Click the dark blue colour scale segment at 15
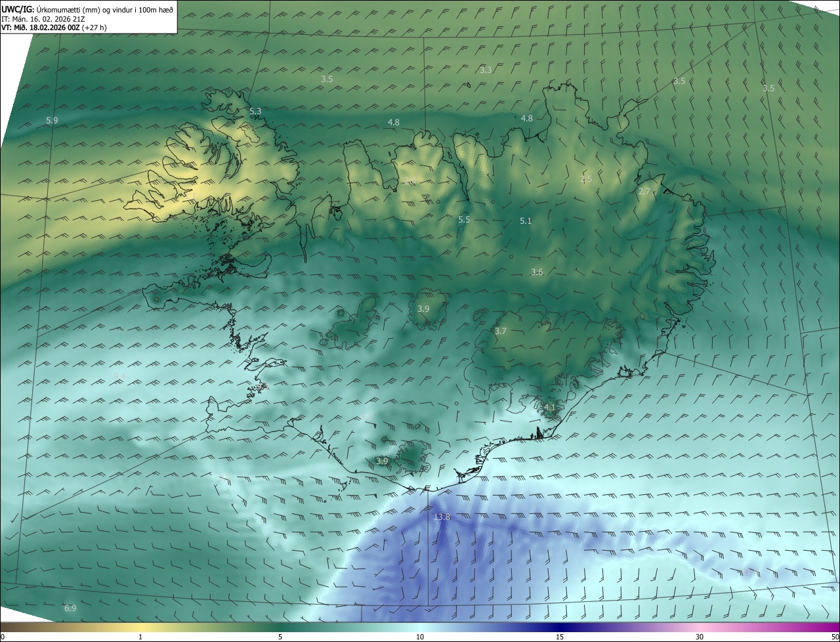 pos(560,627)
